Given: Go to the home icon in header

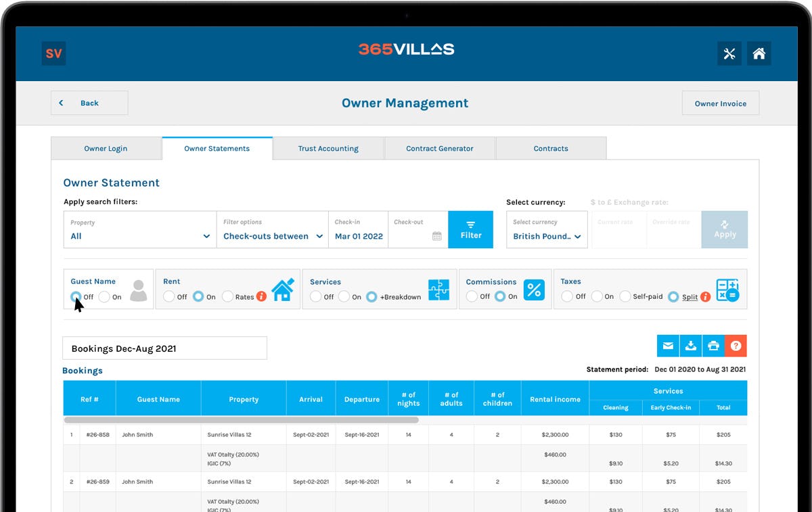Looking at the screenshot, I should click(x=759, y=53).
